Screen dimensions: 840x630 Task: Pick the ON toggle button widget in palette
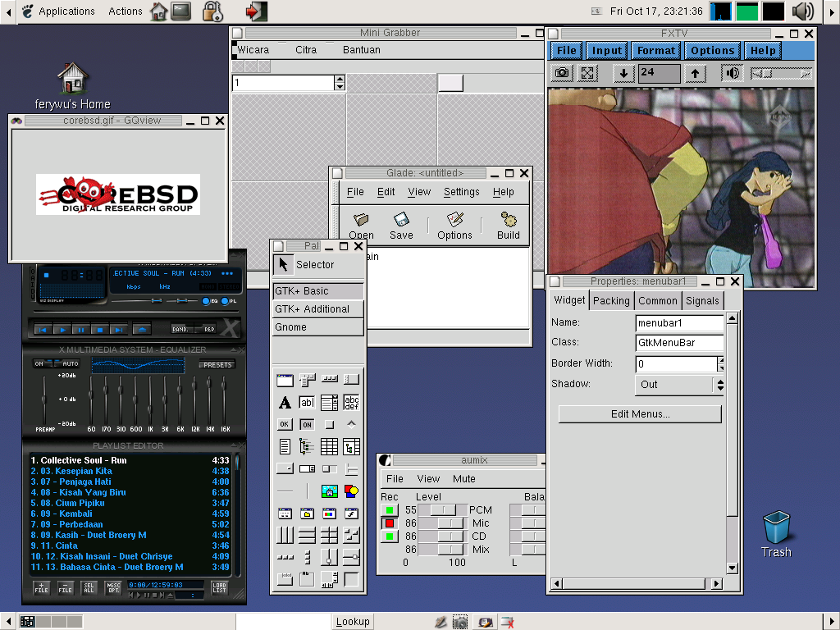coord(307,424)
